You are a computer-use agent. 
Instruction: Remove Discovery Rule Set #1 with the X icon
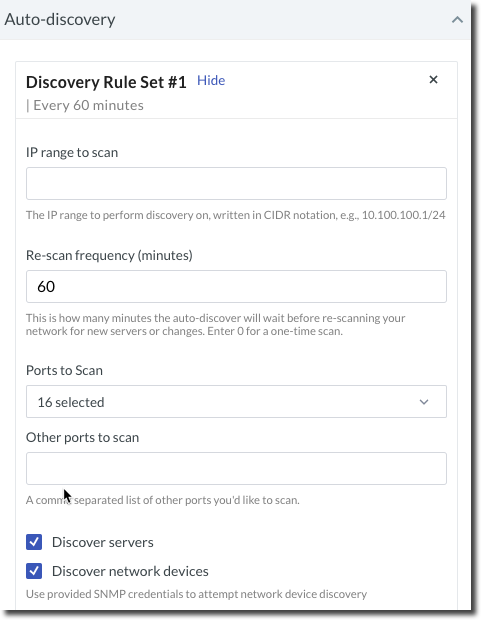[434, 79]
